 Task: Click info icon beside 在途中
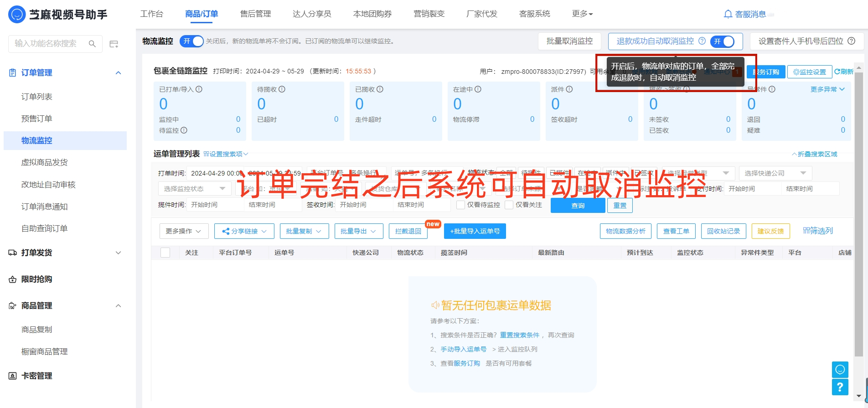[x=478, y=89]
